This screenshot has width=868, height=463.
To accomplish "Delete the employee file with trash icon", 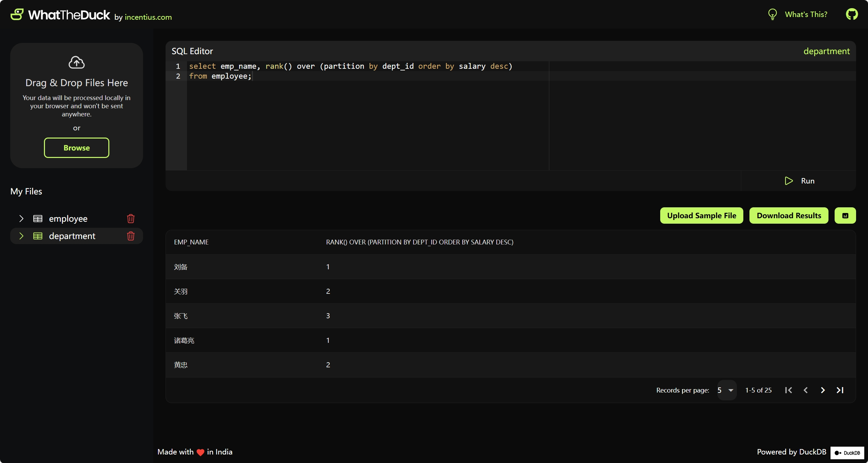I will tap(131, 219).
